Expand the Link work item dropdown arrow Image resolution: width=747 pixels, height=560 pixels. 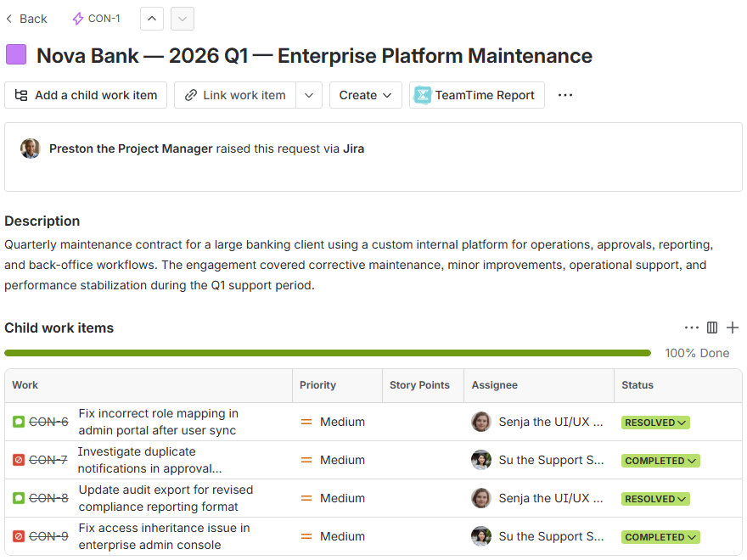point(309,95)
